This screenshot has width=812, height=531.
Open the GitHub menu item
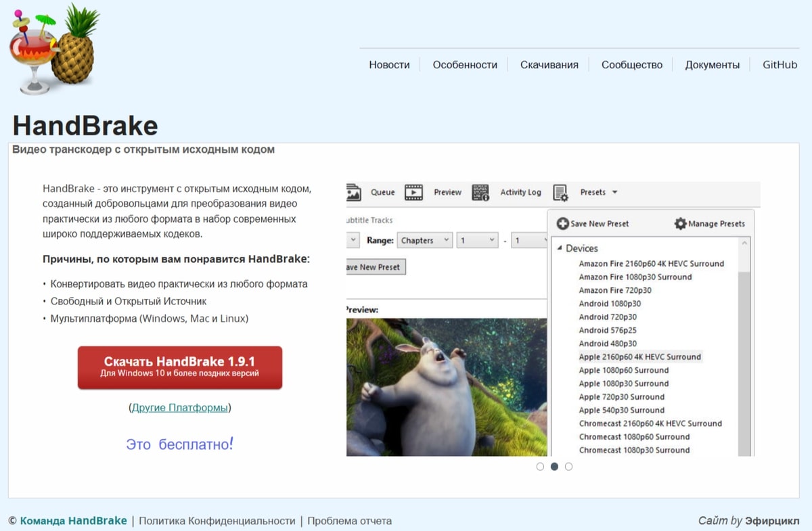pos(780,65)
